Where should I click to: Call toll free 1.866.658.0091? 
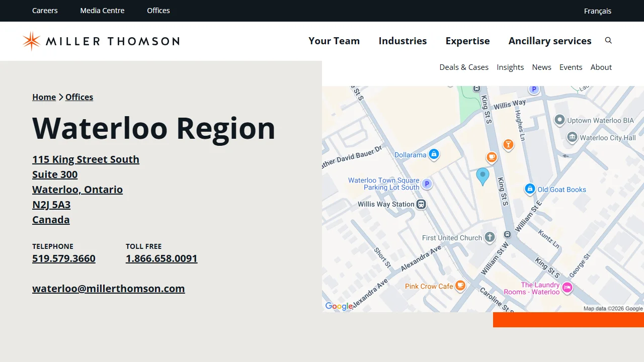click(x=162, y=258)
